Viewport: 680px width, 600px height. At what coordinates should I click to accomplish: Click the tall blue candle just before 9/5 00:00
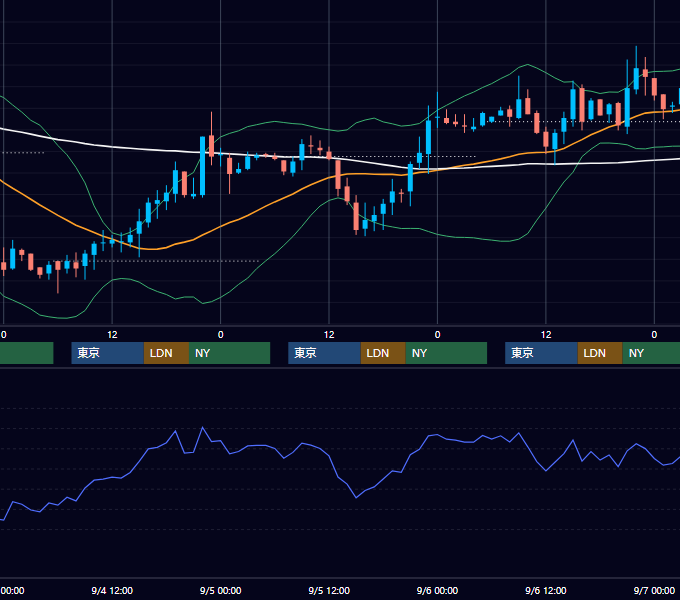[203, 166]
